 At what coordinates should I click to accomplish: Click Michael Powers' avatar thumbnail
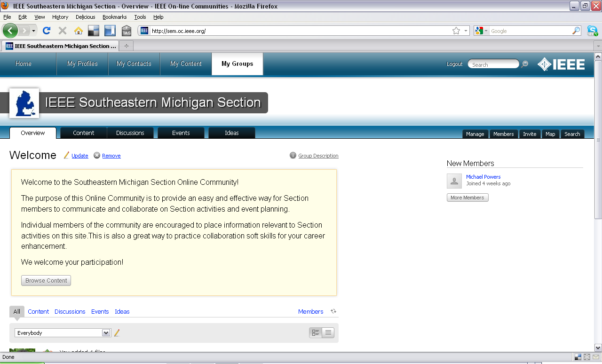454,181
